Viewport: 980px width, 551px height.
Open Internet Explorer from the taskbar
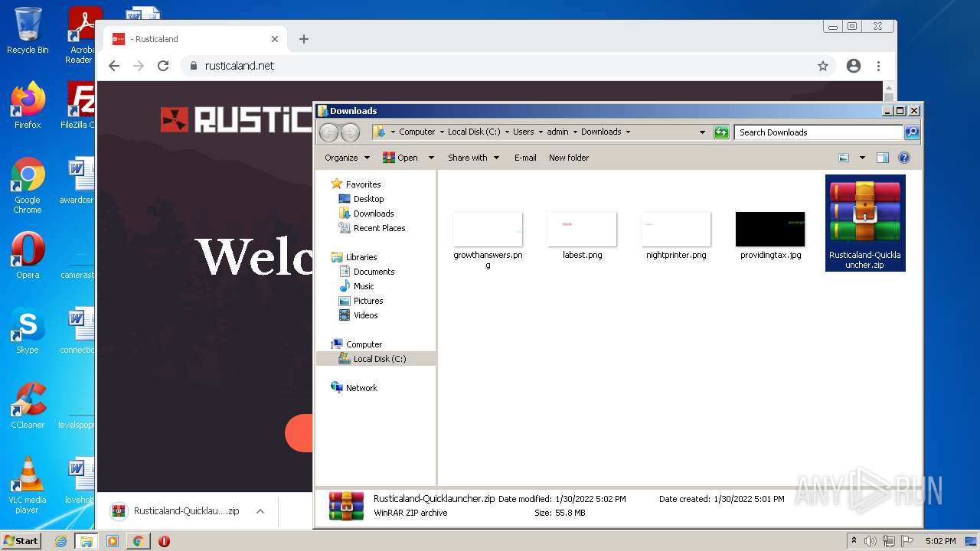point(60,541)
